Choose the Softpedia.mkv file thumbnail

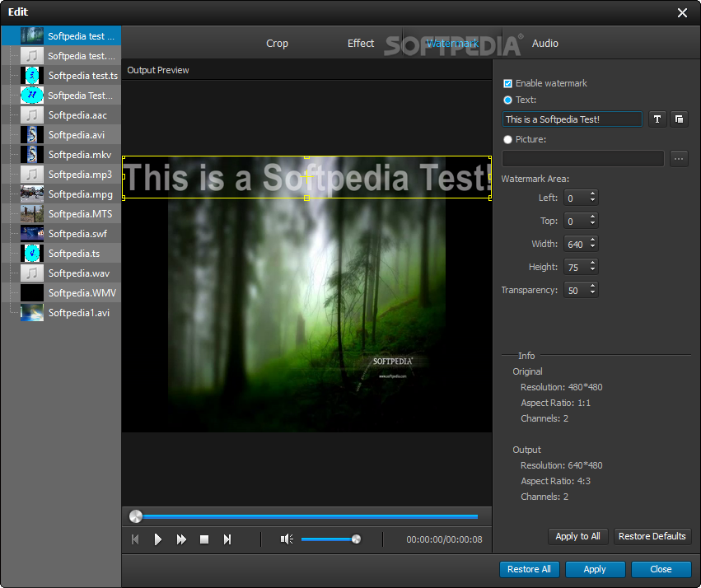[32, 154]
